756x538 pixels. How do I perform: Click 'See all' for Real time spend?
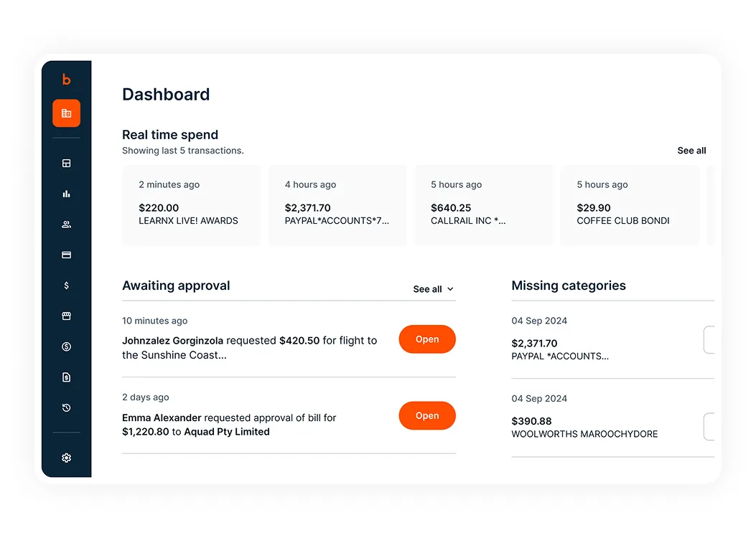coord(691,151)
